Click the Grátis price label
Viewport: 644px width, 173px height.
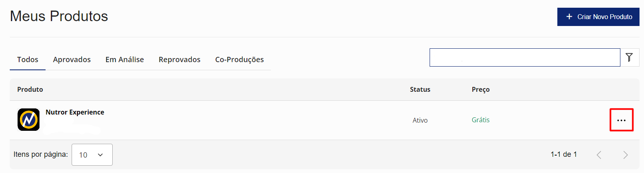pyautogui.click(x=480, y=120)
